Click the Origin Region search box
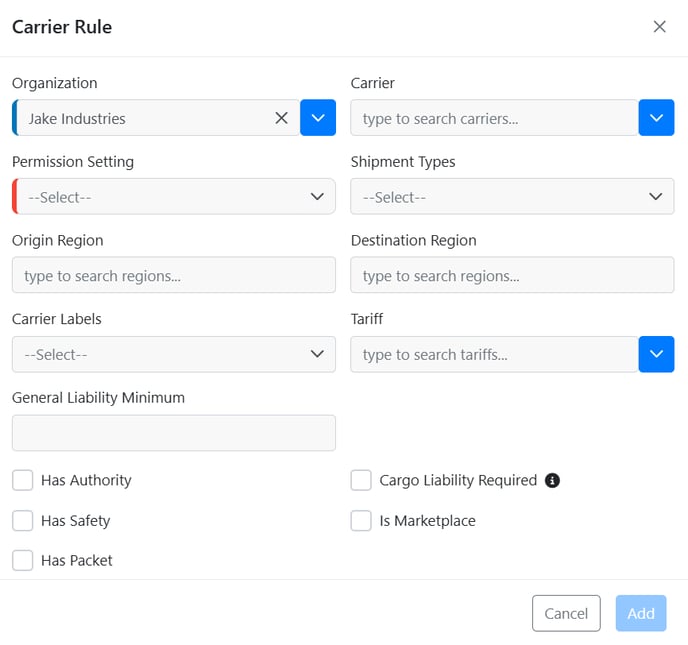The width and height of the screenshot is (688, 645). (x=174, y=275)
